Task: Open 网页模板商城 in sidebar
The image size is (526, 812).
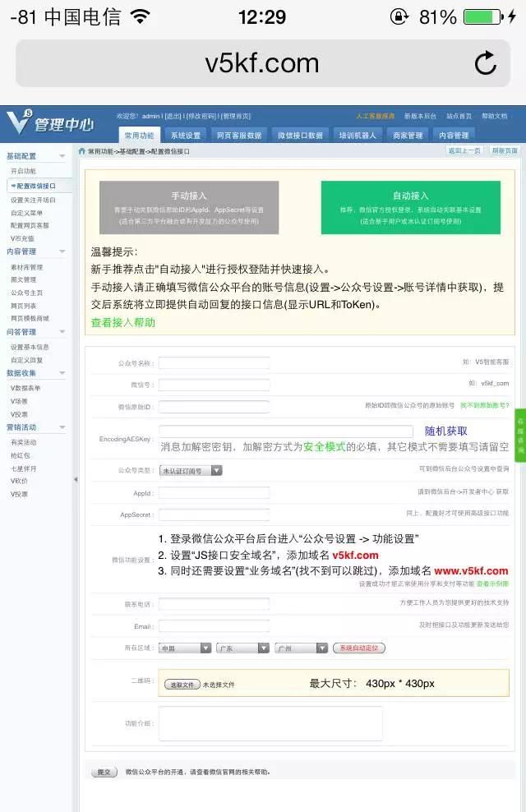Action: click(x=30, y=319)
